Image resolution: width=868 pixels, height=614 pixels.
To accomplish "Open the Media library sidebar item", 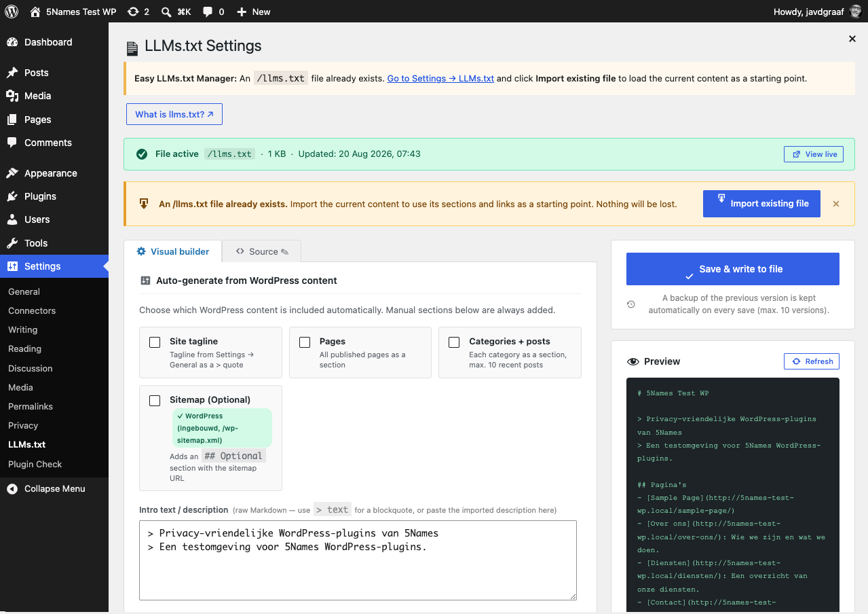I will [54, 96].
